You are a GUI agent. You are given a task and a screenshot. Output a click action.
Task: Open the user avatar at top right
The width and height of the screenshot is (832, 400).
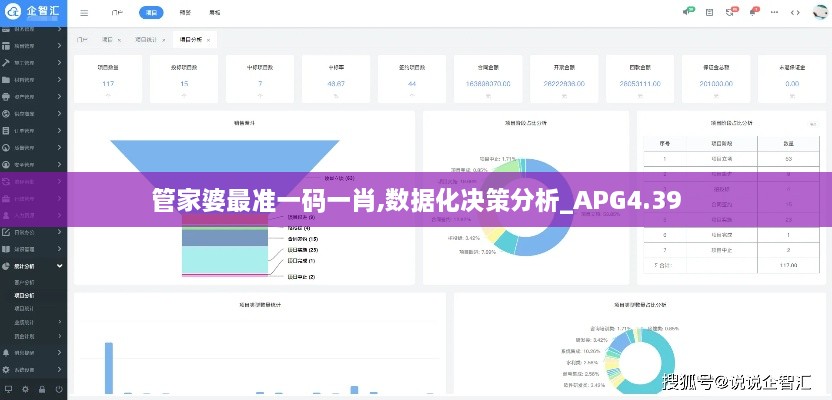coord(820,12)
